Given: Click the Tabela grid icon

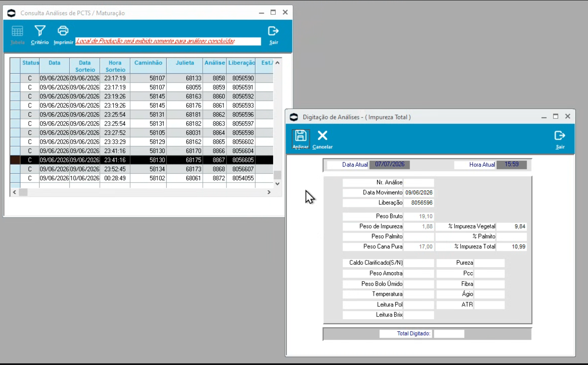Looking at the screenshot, I should click(x=17, y=31).
